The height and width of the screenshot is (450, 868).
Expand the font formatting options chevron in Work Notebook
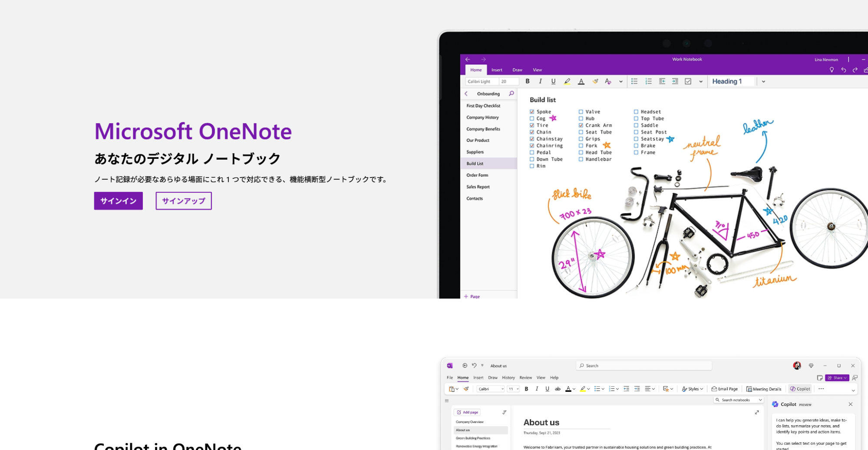(621, 82)
